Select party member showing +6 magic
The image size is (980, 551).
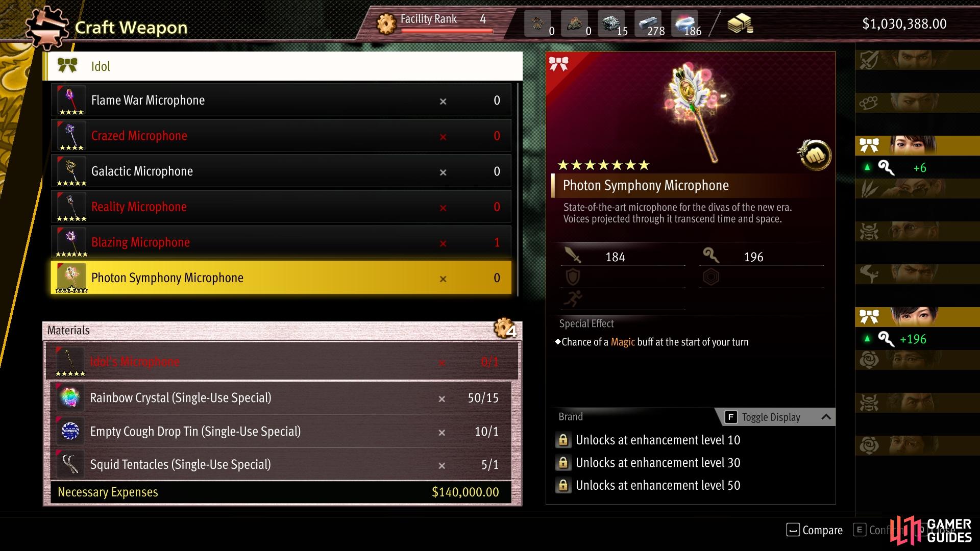pos(917,145)
